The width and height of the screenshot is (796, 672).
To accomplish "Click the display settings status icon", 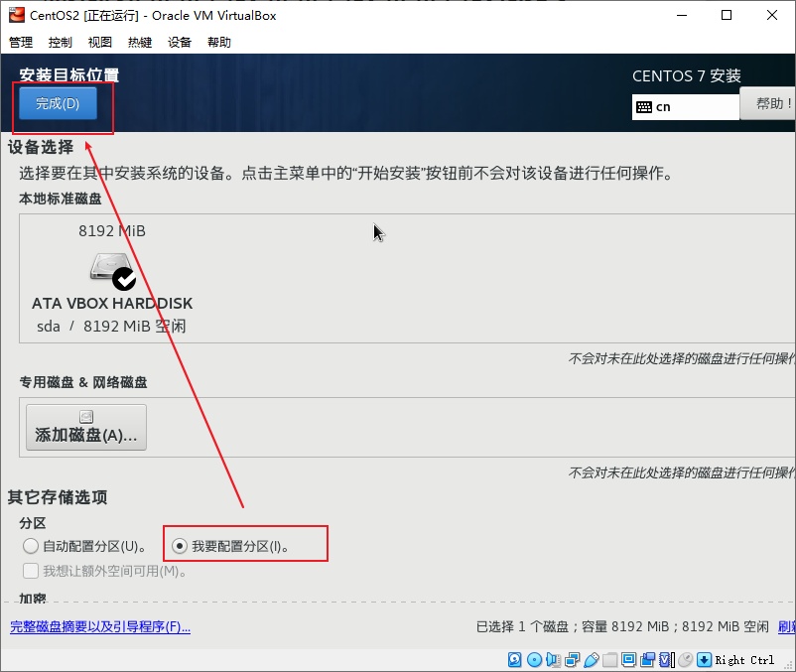I will click(x=628, y=660).
